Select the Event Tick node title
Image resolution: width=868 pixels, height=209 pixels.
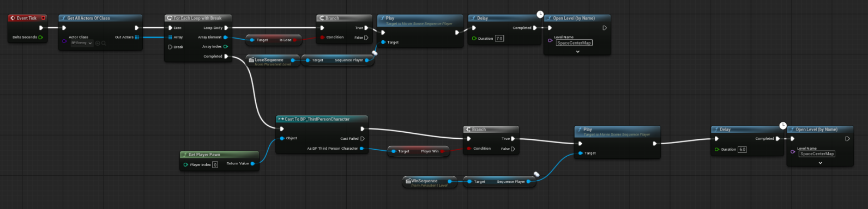coord(26,18)
